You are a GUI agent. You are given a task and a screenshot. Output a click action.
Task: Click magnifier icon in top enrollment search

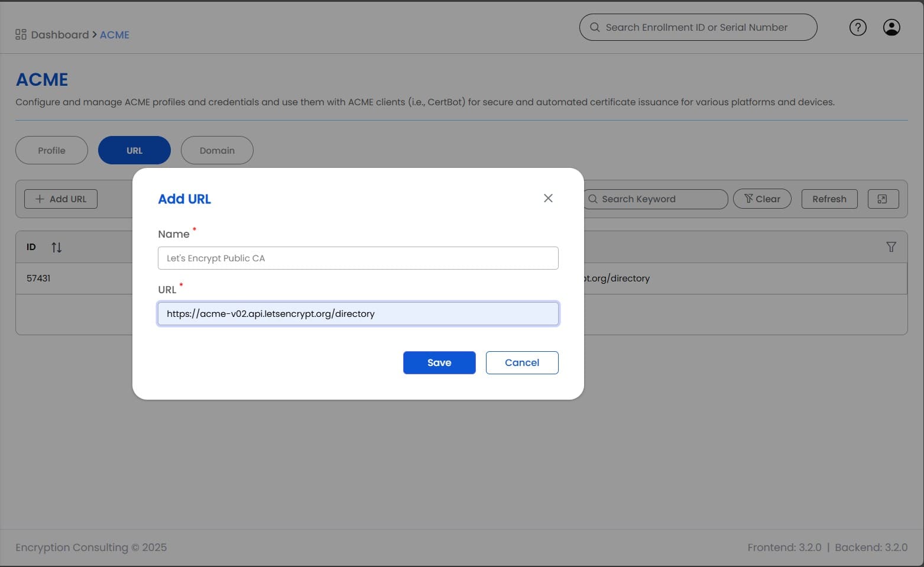[595, 27]
